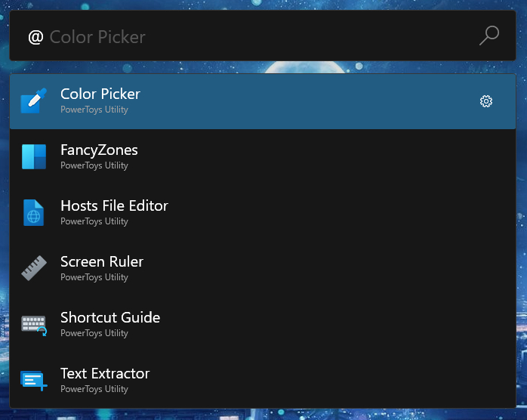
Task: Click the FancyZones layout icon
Action: click(33, 156)
